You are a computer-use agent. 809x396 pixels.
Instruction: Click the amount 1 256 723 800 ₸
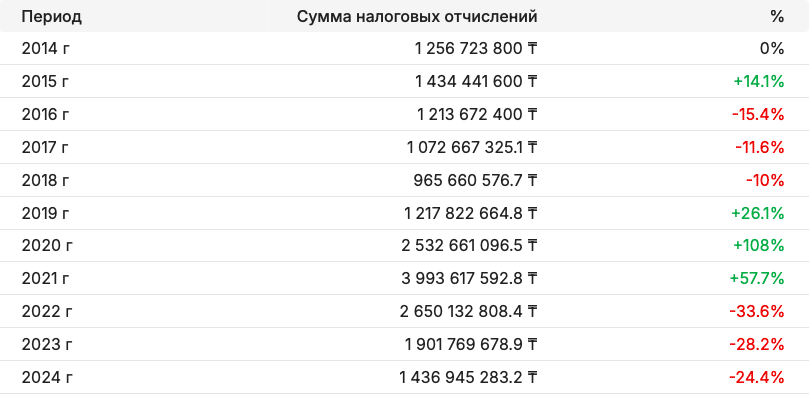476,48
